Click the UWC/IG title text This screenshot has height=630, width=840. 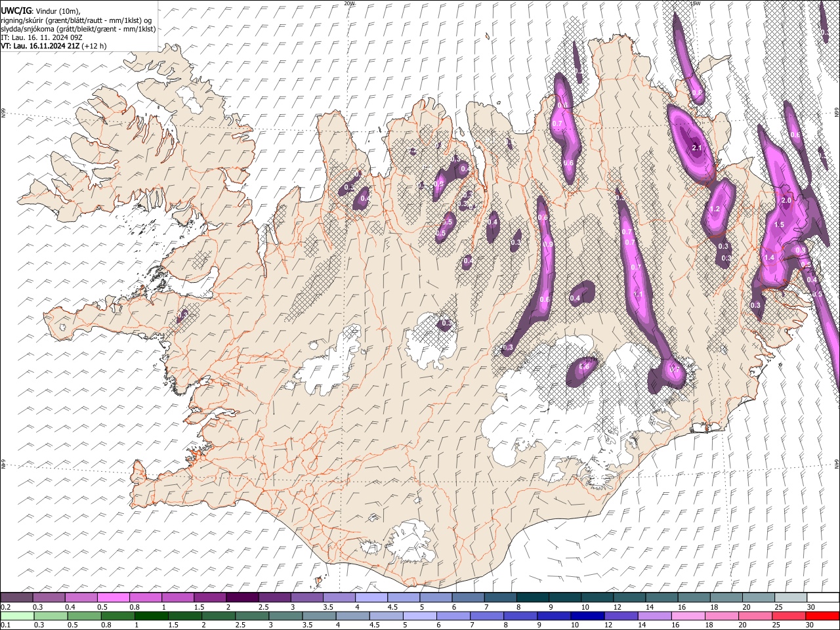[x=15, y=11]
